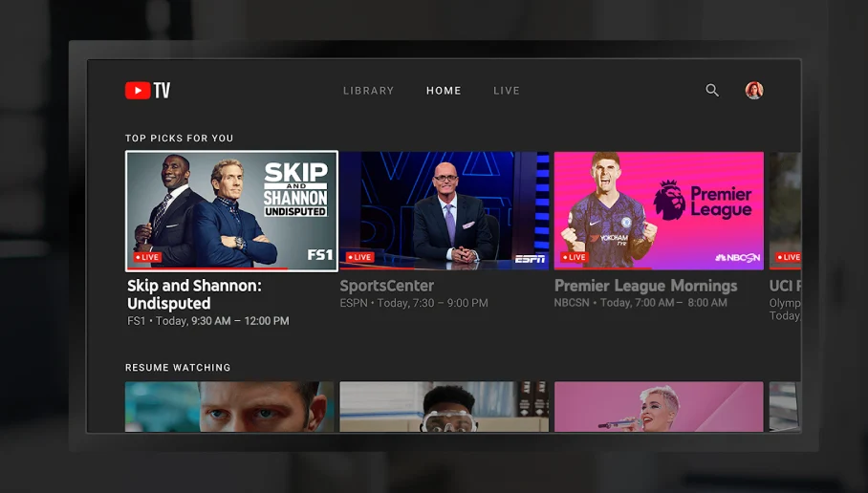868x493 pixels.
Task: Click the Premier League Mornings title
Action: (x=645, y=286)
